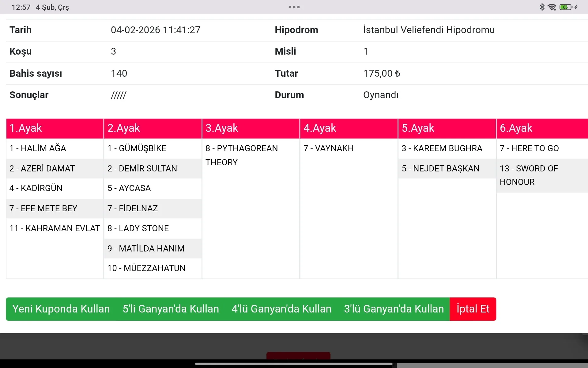Tap the three-dot multitasking icon
The width and height of the screenshot is (588, 368).
294,7
